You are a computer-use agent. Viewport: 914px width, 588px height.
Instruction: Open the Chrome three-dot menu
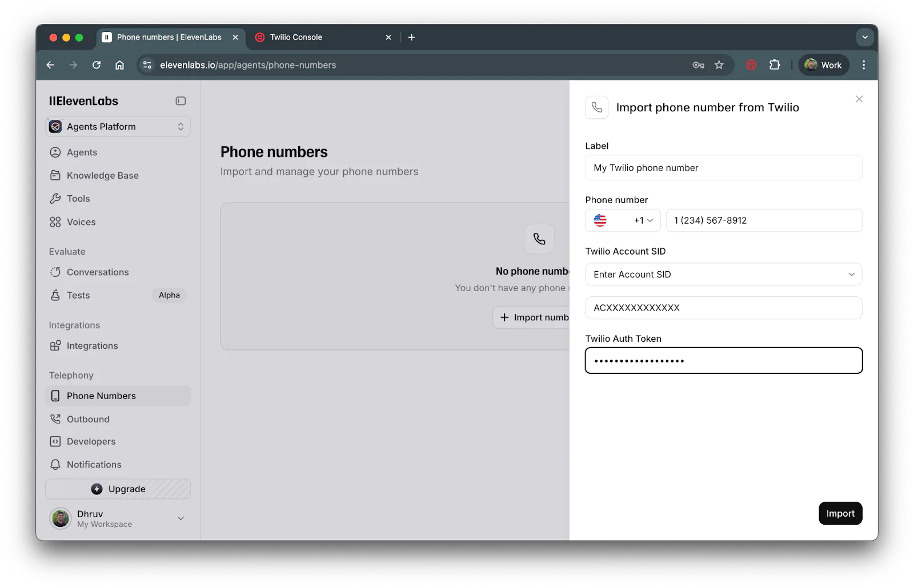point(863,65)
